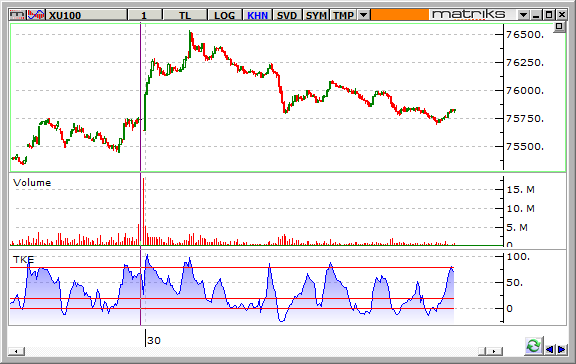
Task: Go to previous chart with left blue arrow
Action: point(550,349)
